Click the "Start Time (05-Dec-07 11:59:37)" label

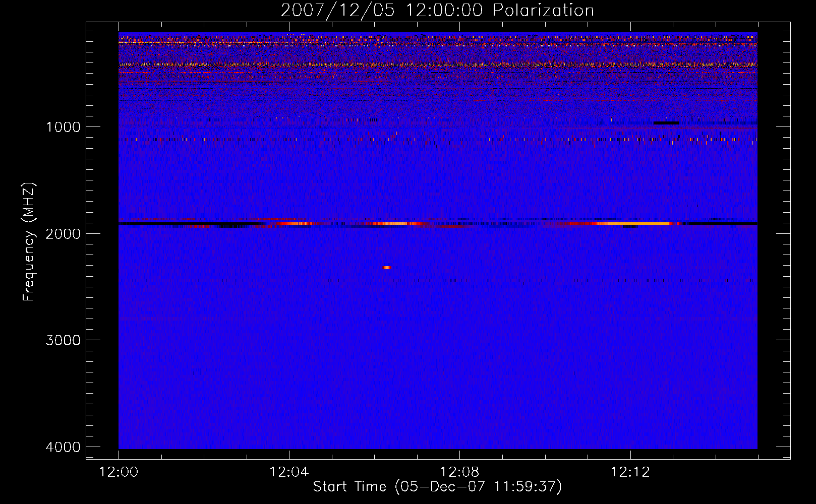click(x=437, y=487)
